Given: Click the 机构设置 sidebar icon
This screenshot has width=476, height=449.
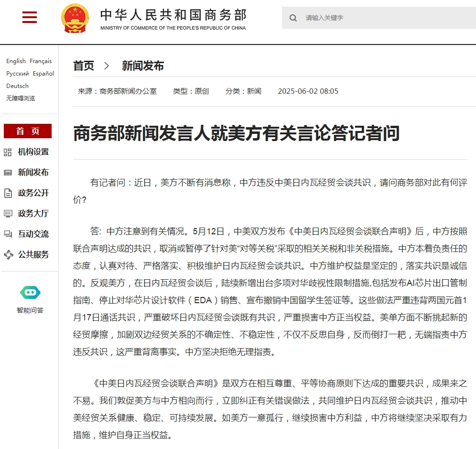Looking at the screenshot, I should coord(8,152).
